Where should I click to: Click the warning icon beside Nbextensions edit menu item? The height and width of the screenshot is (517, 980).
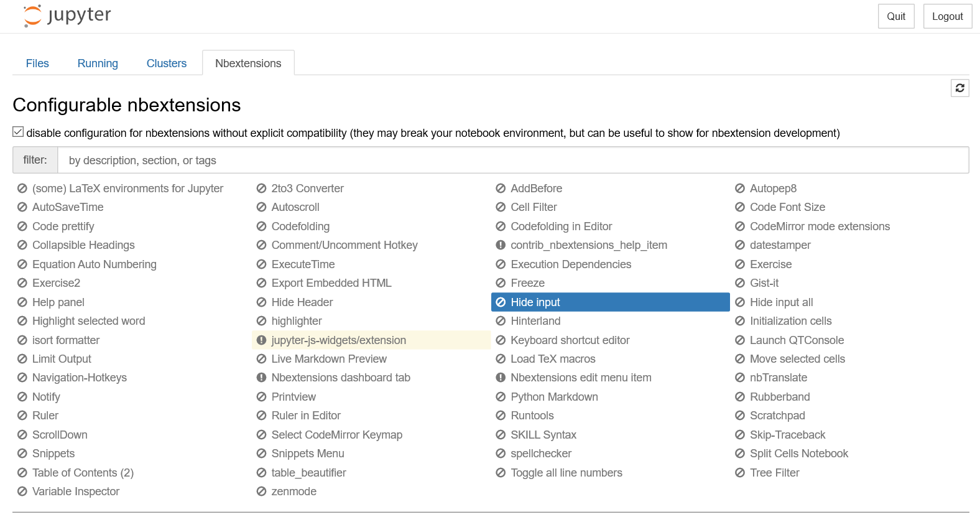pyautogui.click(x=501, y=378)
